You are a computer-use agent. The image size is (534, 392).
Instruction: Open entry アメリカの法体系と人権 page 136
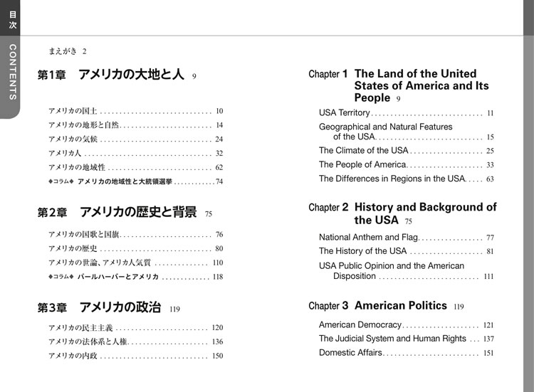(x=135, y=341)
